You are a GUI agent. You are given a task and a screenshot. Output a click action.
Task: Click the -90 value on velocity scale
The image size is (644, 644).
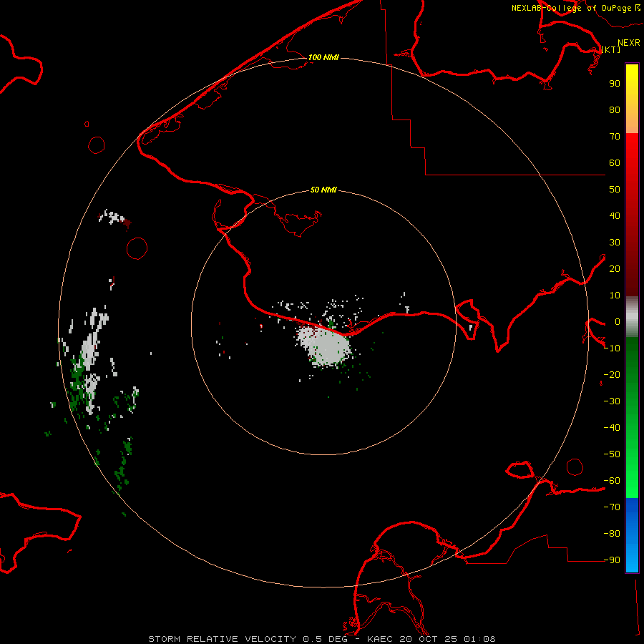612,560
